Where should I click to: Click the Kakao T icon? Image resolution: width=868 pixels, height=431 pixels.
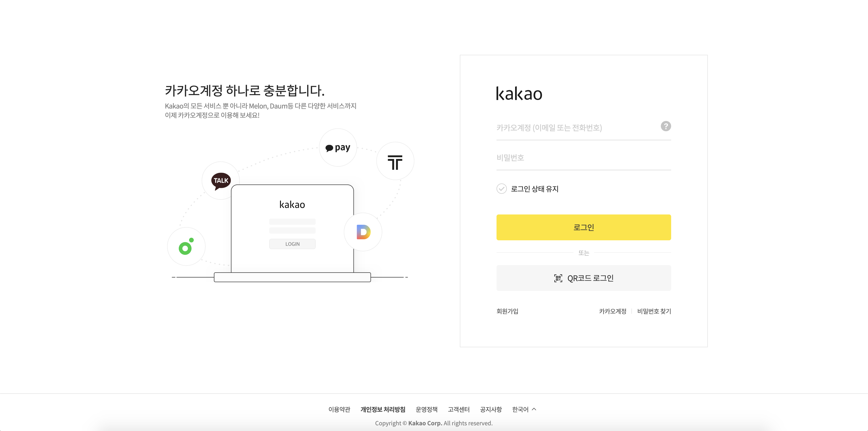pyautogui.click(x=395, y=161)
